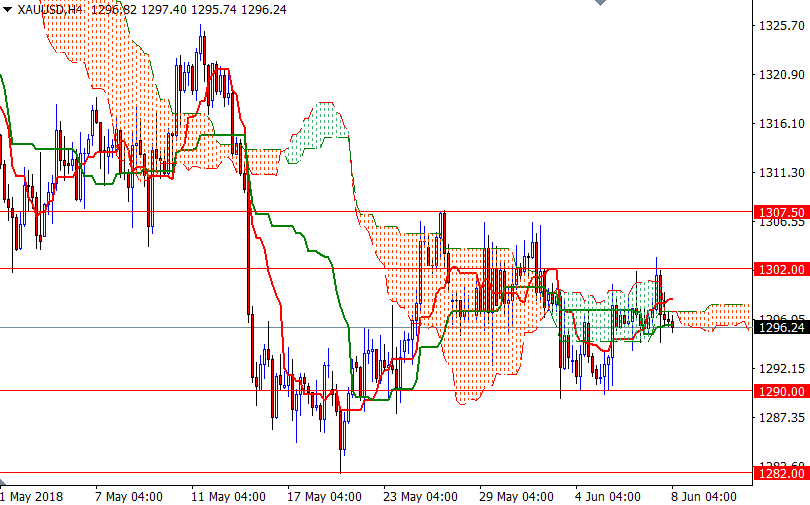Click the current price label 1296.24
Image resolution: width=810 pixels, height=505 pixels.
[782, 328]
